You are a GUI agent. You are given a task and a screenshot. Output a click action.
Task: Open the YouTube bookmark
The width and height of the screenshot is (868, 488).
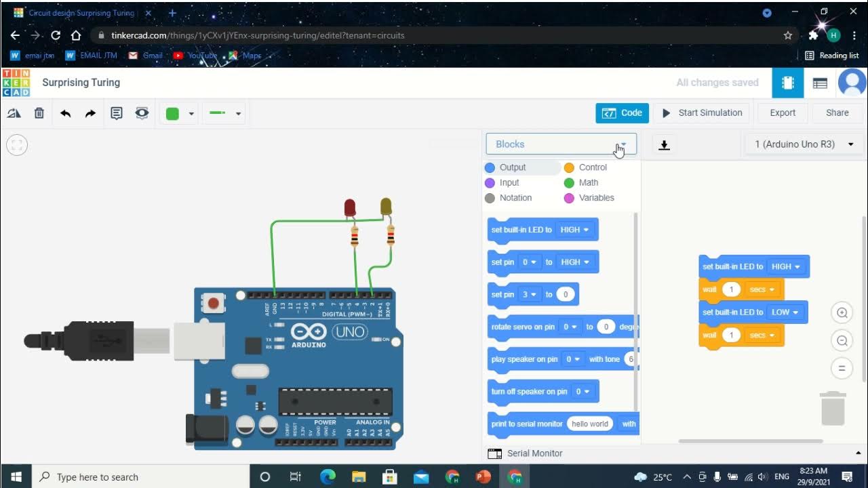pos(195,56)
